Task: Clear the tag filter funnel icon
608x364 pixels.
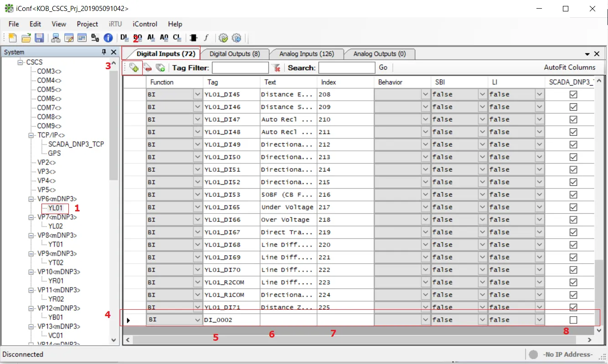Action: [x=276, y=67]
